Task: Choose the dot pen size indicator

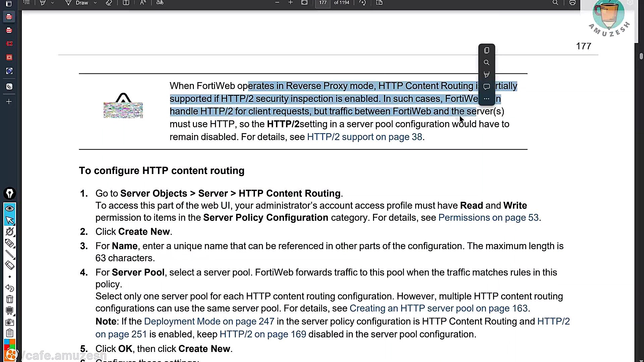Action: pyautogui.click(x=10, y=277)
